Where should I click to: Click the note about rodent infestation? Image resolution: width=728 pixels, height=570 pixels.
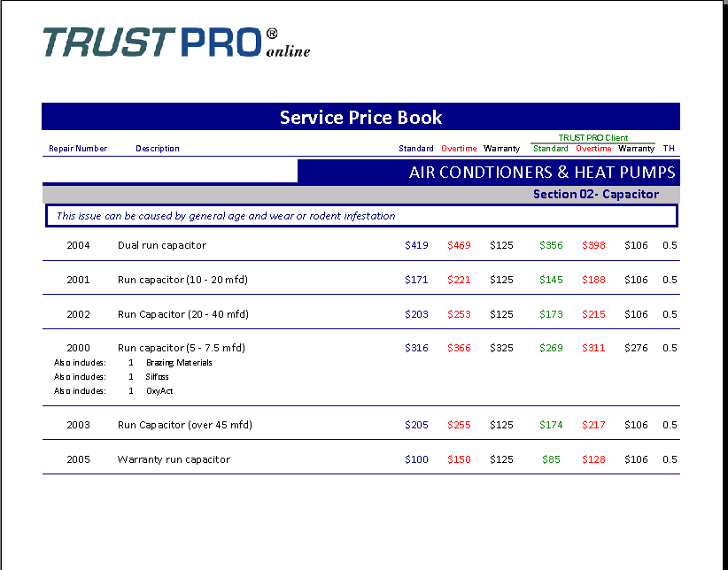pyautogui.click(x=226, y=216)
